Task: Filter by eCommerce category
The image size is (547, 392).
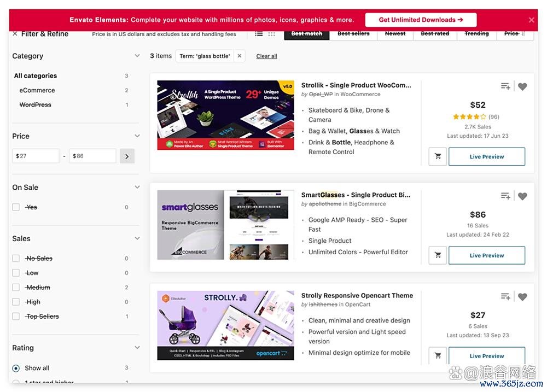Action: pos(37,90)
